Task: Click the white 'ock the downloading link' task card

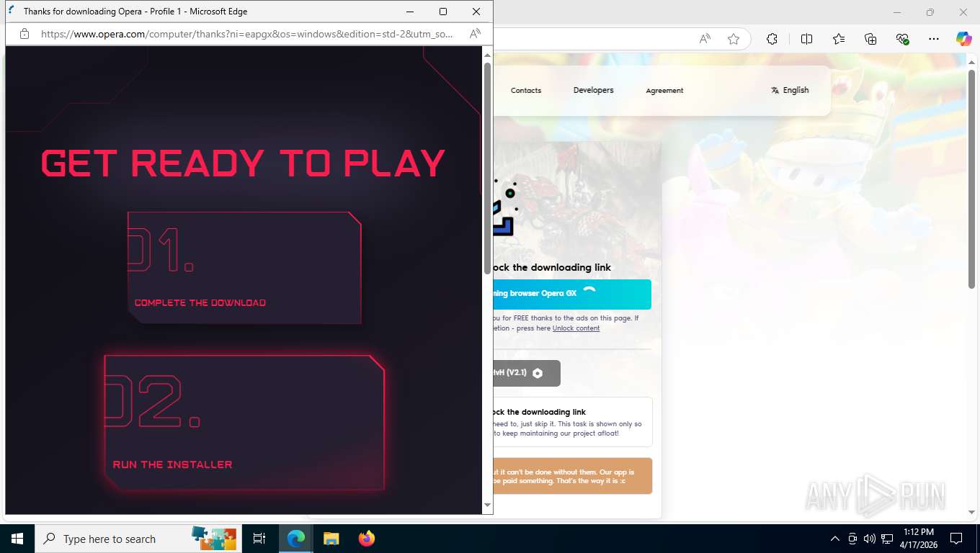Action: [572, 422]
